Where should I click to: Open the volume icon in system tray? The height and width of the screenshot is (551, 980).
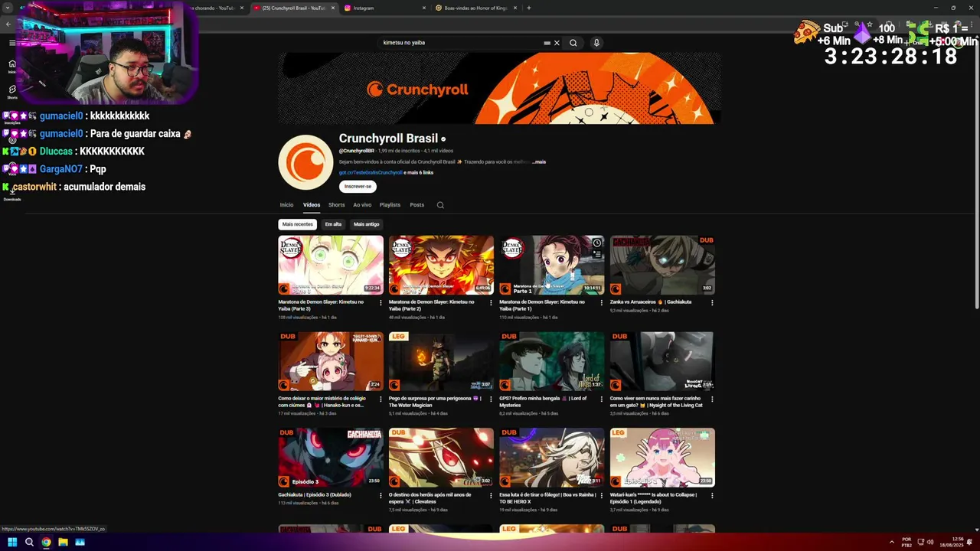coord(930,543)
